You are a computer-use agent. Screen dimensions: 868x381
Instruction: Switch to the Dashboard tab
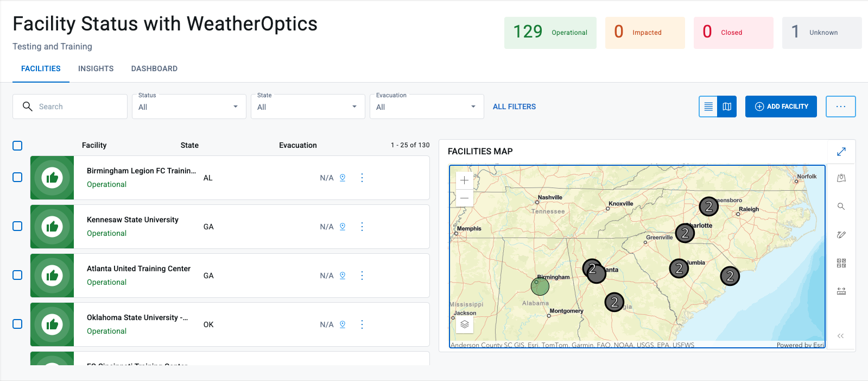(x=154, y=68)
